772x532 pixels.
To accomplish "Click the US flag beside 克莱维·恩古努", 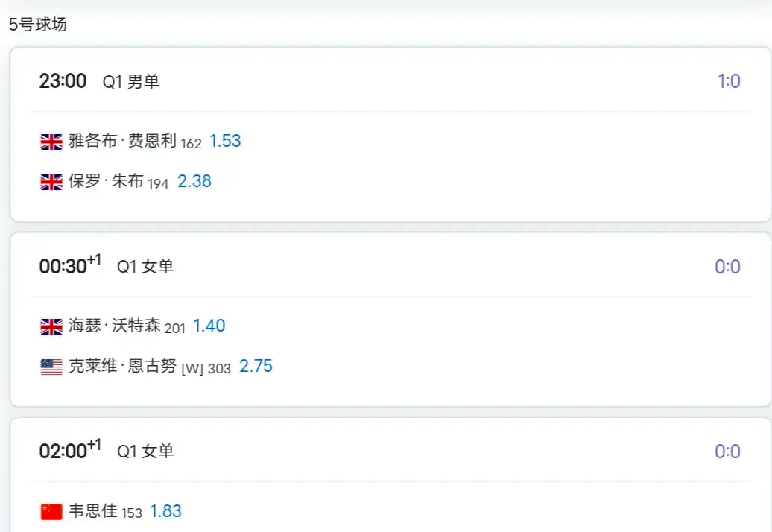I will [x=51, y=367].
